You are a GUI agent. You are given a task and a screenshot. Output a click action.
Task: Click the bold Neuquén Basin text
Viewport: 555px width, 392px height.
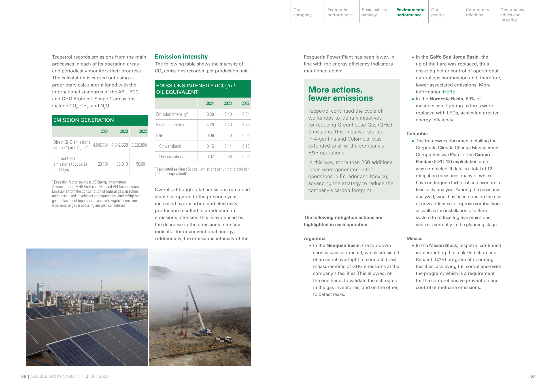click(x=343, y=245)
